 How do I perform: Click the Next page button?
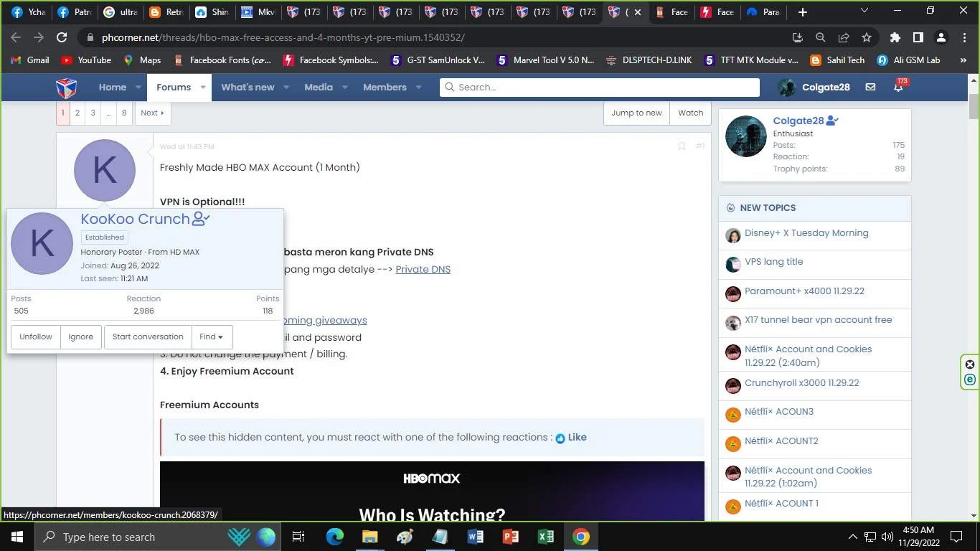(152, 113)
